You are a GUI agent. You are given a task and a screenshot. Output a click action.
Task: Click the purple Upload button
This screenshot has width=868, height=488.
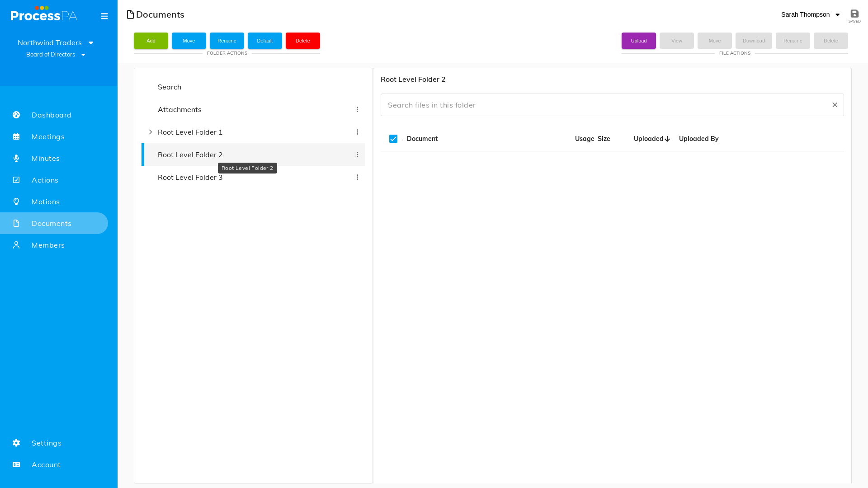pyautogui.click(x=639, y=41)
